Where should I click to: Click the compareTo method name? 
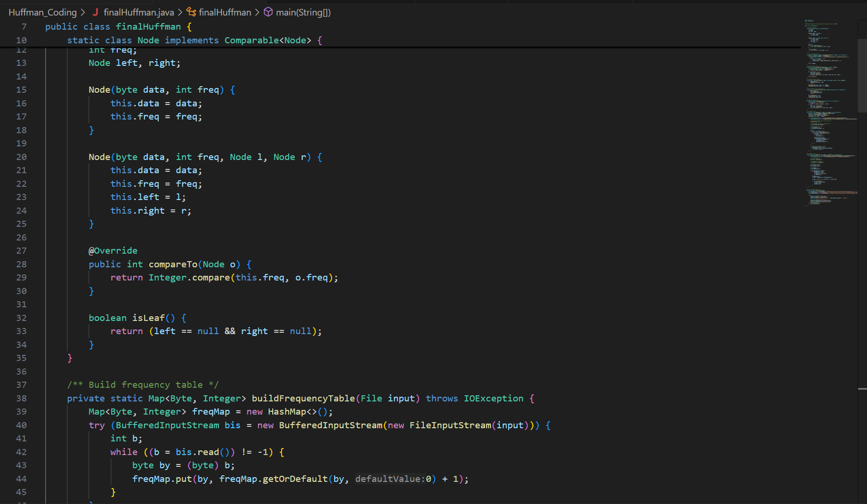click(x=173, y=264)
